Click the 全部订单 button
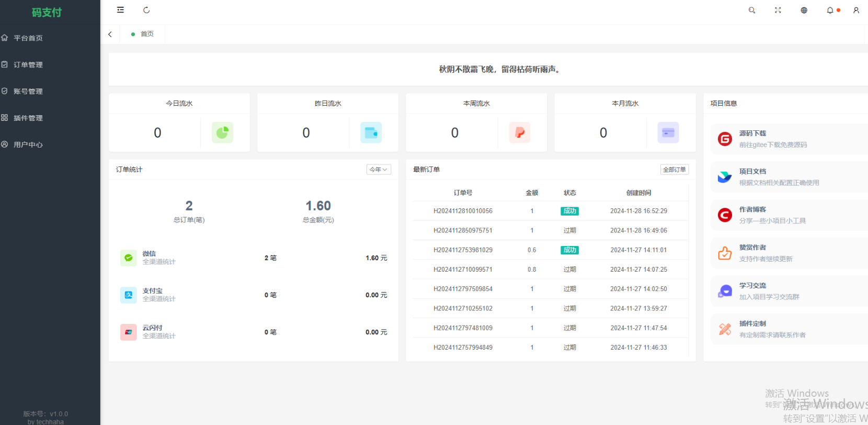This screenshot has width=868, height=425. tap(675, 170)
